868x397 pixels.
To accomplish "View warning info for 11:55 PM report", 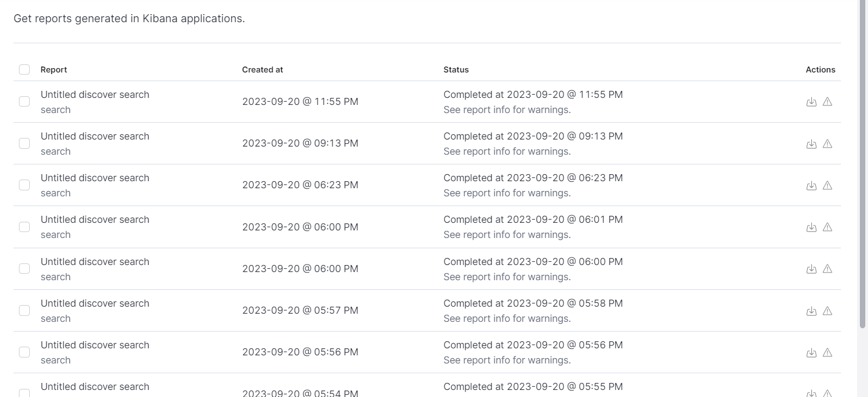I will tap(827, 102).
